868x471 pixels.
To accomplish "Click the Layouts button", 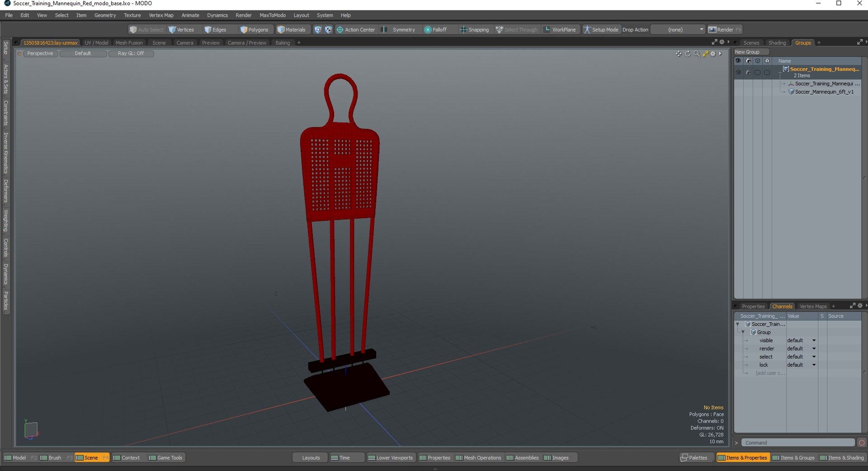I will (311, 458).
